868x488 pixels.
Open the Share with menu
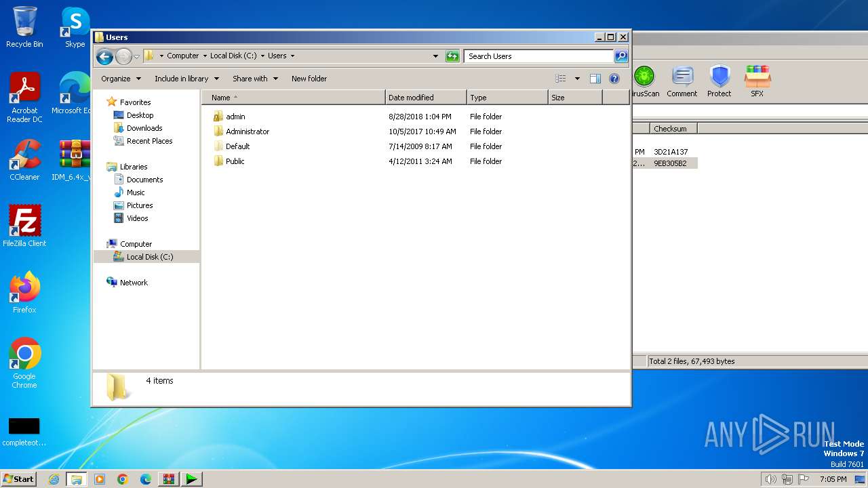[x=255, y=79]
